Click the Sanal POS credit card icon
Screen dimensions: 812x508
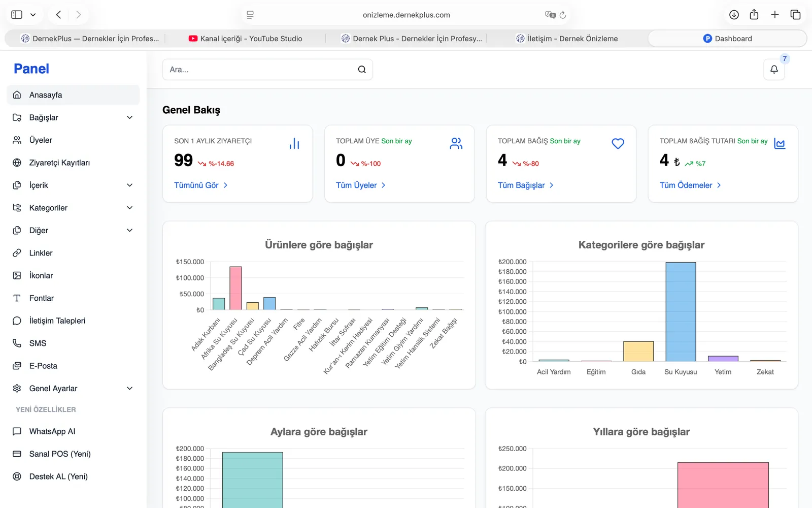pos(17,454)
